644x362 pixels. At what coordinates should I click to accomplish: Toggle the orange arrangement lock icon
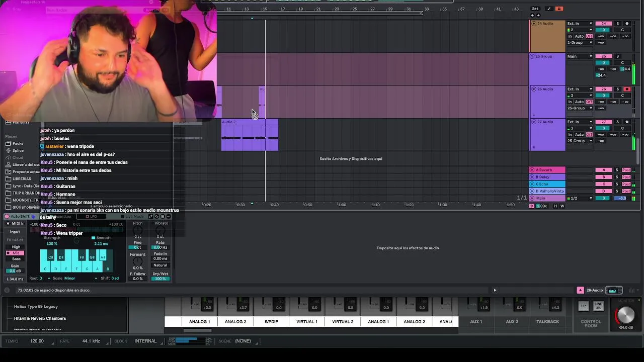tap(559, 9)
